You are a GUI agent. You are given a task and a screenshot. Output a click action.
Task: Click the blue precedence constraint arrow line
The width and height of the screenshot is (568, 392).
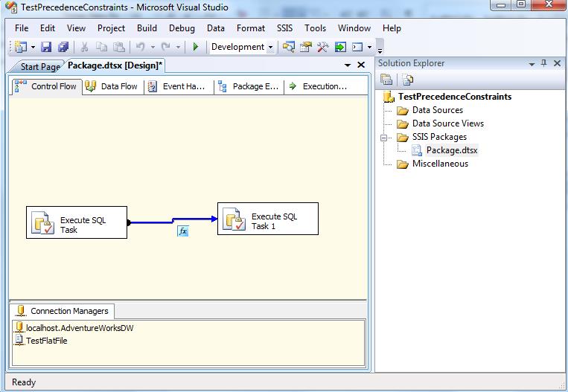tap(153, 222)
